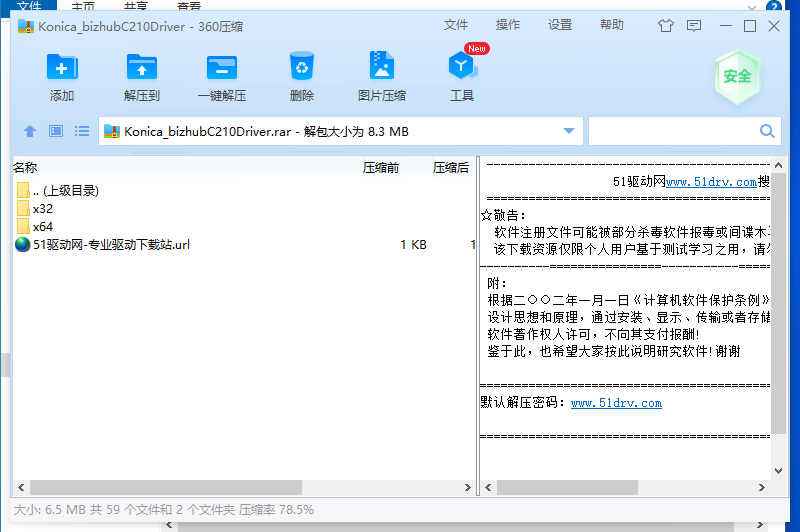
Task: Click the help question mark icon in the back window
Action: click(774, 6)
